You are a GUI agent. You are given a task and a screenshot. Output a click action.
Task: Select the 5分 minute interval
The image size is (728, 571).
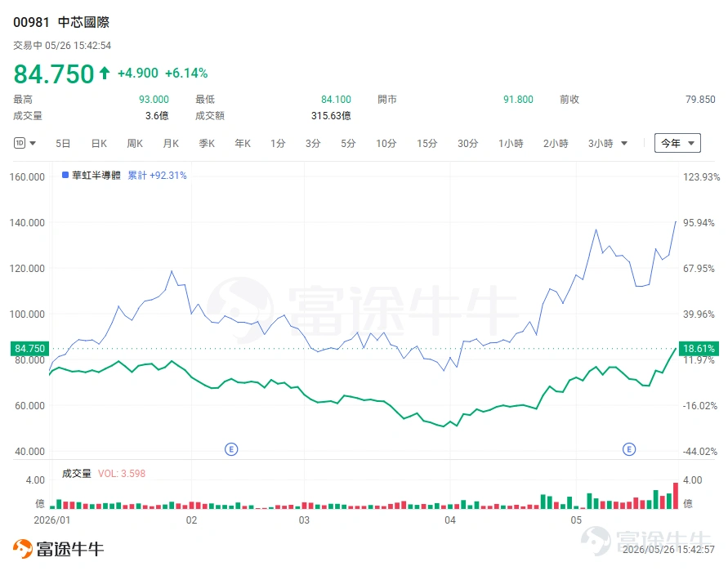348,144
